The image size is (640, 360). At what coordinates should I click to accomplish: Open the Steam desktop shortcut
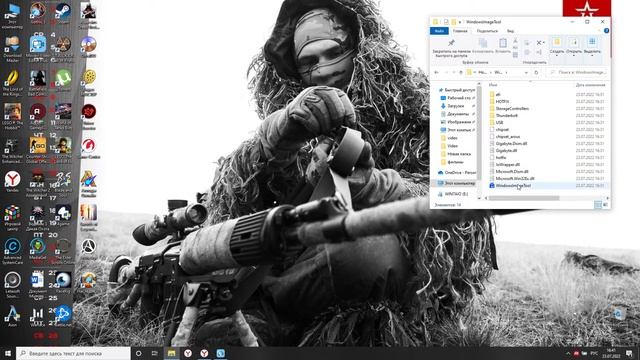tap(63, 13)
